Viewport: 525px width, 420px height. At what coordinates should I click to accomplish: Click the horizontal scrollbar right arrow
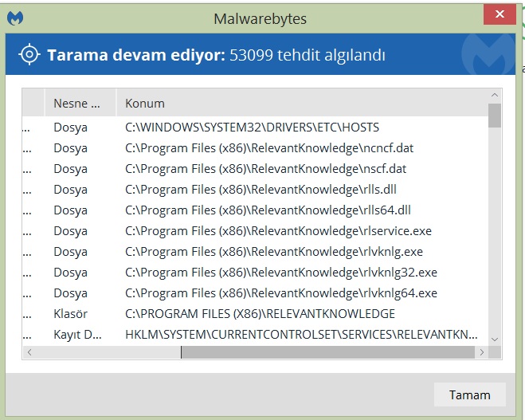pos(482,352)
